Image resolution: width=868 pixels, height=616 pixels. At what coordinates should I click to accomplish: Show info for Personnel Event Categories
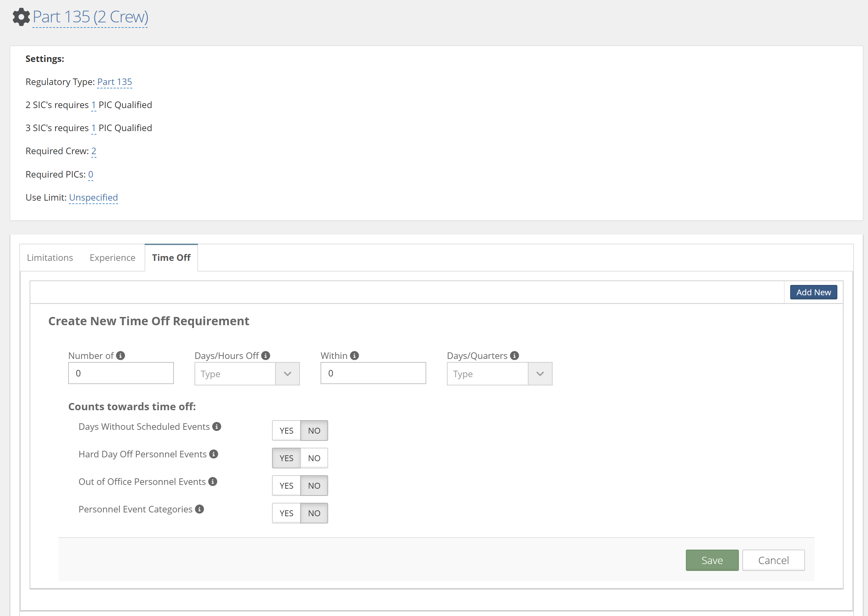click(x=200, y=509)
